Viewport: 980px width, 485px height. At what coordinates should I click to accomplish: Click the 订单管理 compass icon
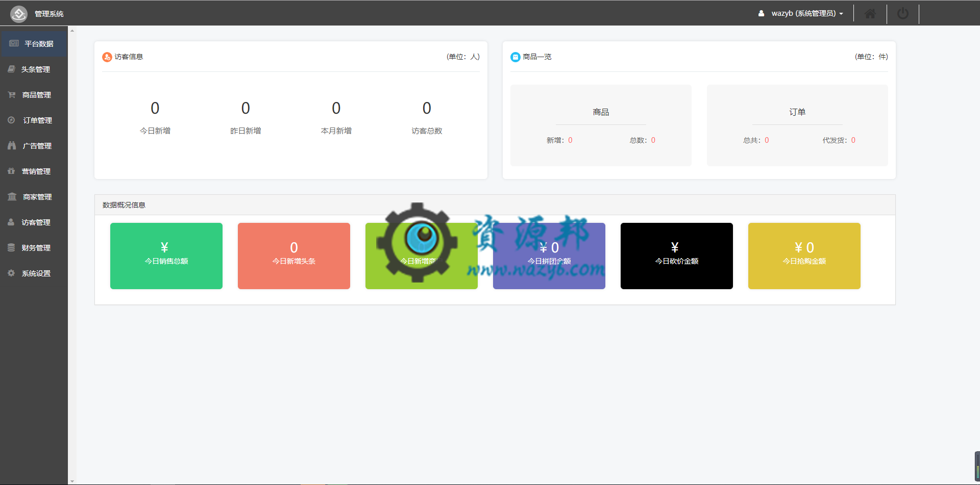pos(11,120)
